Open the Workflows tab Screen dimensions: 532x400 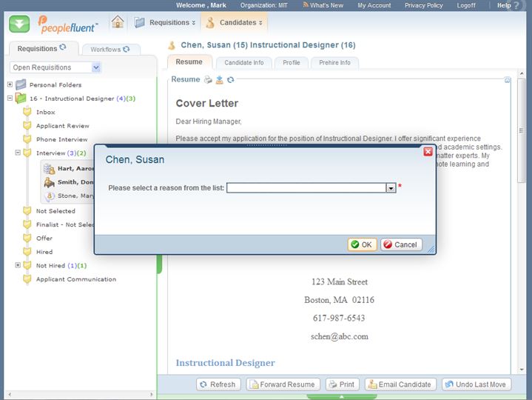coord(110,50)
